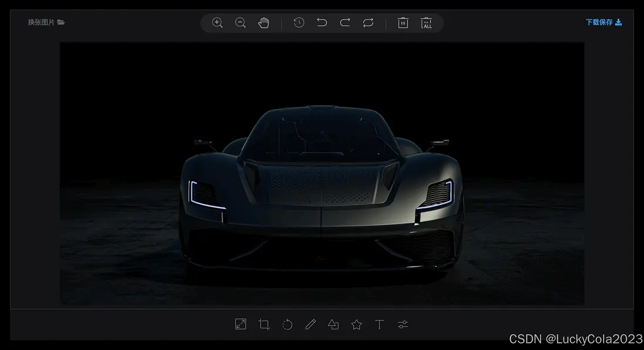Click the reset loop arrows icon
This screenshot has width=644, height=350.
pos(368,23)
